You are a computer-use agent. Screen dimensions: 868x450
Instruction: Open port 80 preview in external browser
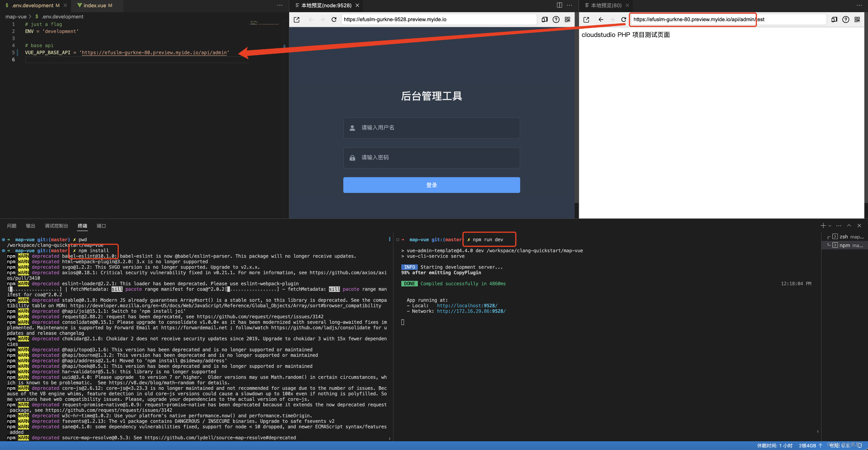[x=586, y=20]
